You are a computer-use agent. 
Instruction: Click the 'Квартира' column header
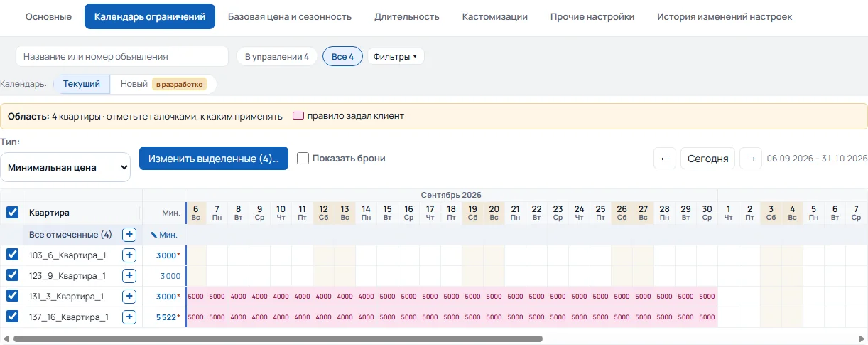pos(82,213)
